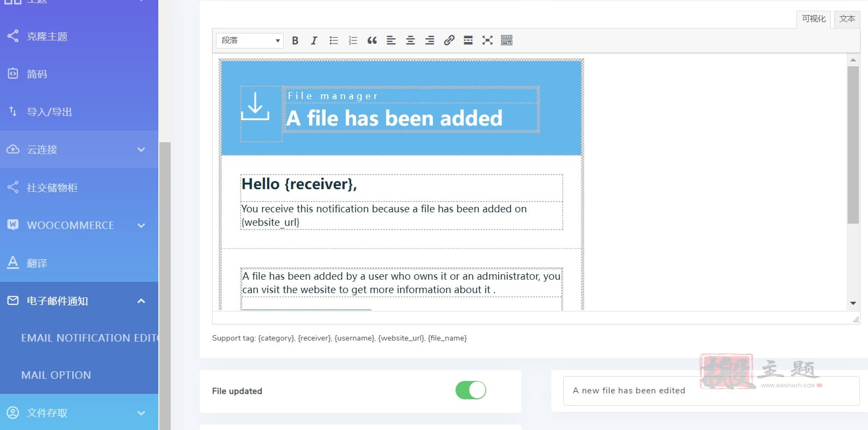Click the sidebar vertical scrollbar thumb
The image size is (868, 430).
point(165,286)
